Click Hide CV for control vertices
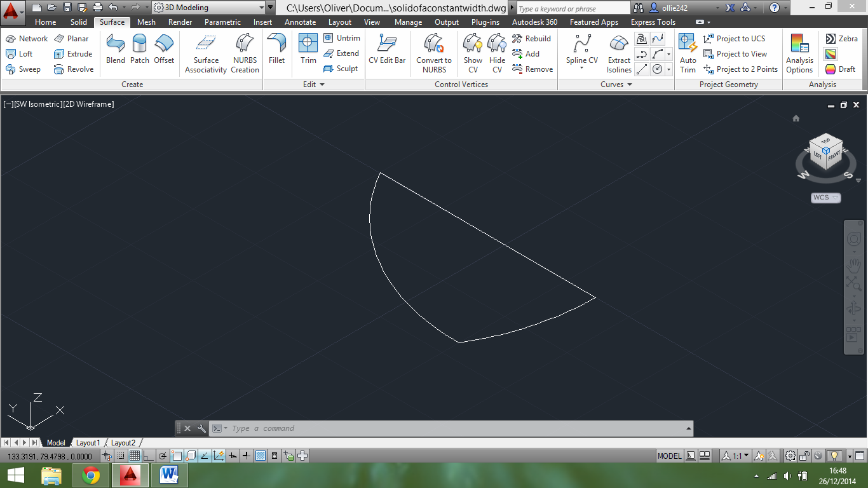The width and height of the screenshot is (868, 488). pos(497,53)
